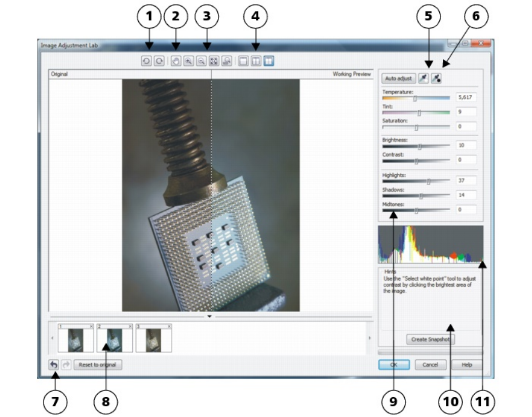Delete snapshot 3 with its X
Viewport: 532px width, 417px height.
point(169,326)
